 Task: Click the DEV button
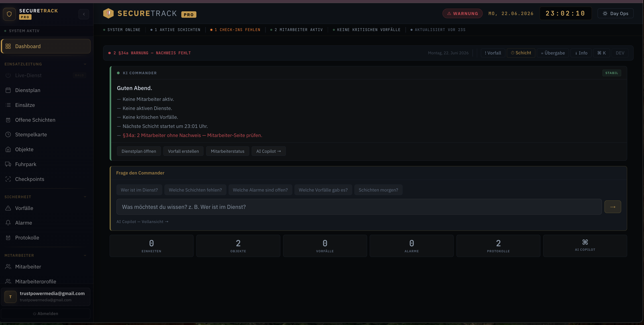point(620,53)
